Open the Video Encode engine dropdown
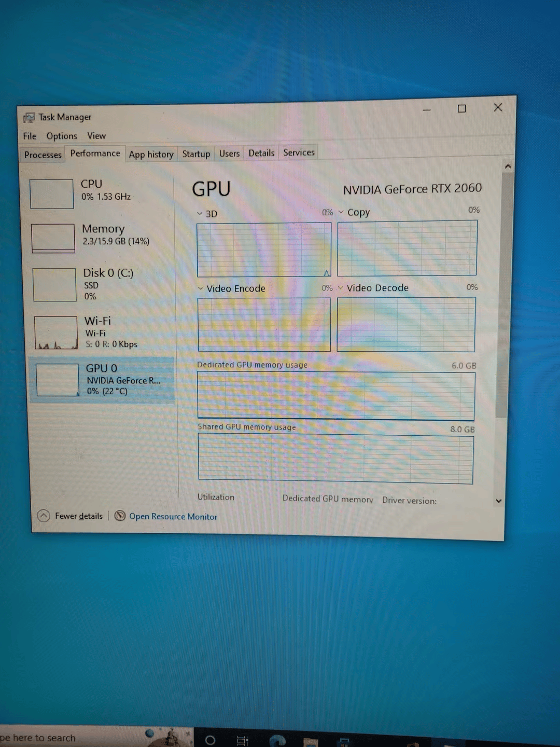560x747 pixels. click(x=200, y=288)
